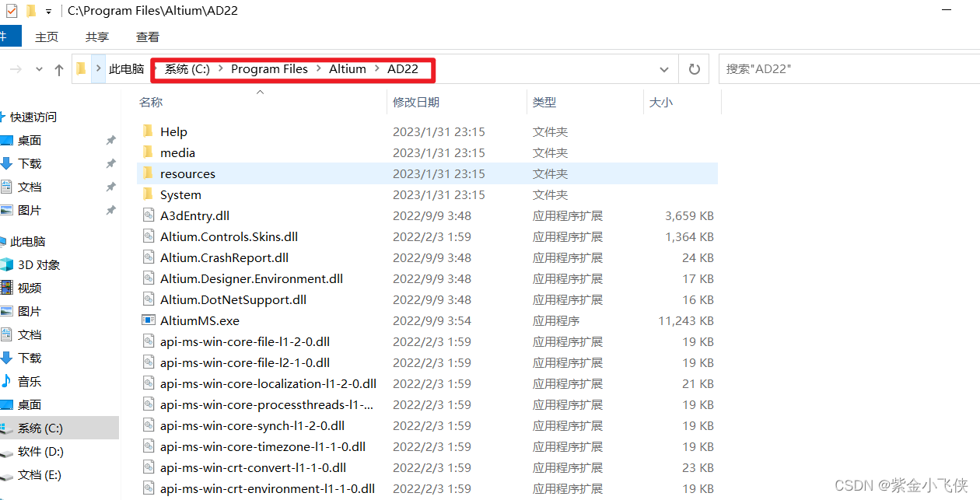Open 3D 对象 in navigation pane
The width and height of the screenshot is (980, 500).
click(x=38, y=264)
